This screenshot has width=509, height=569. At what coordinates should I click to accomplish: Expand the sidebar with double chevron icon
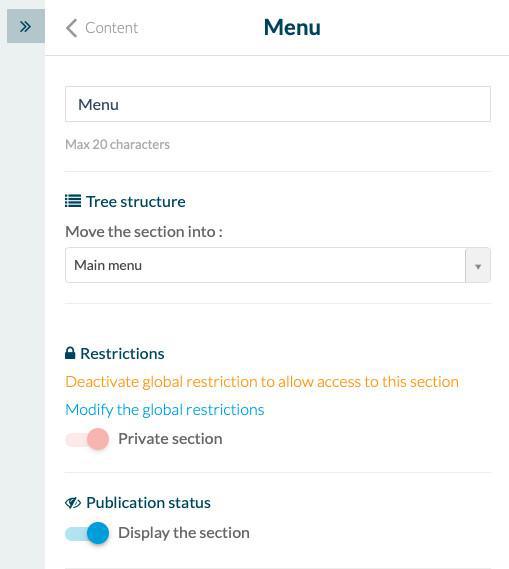[x=26, y=26]
